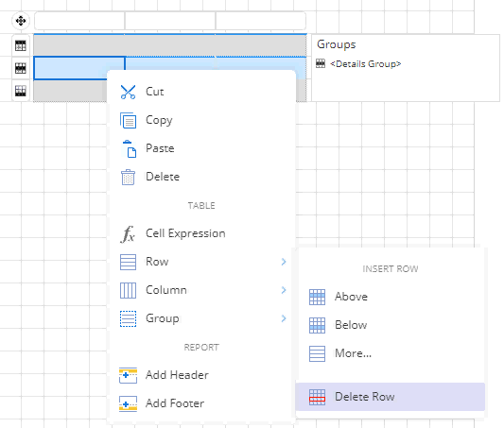Click the table move handle icon

click(x=21, y=21)
